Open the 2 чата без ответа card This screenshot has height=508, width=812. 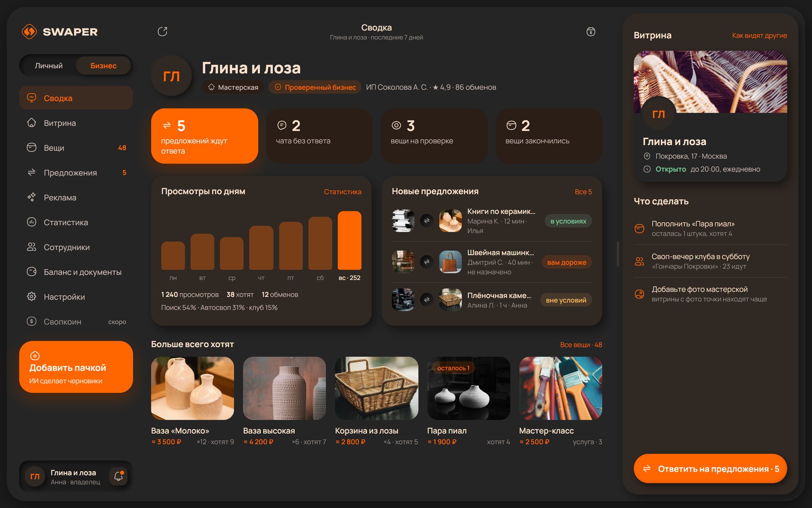[319, 136]
